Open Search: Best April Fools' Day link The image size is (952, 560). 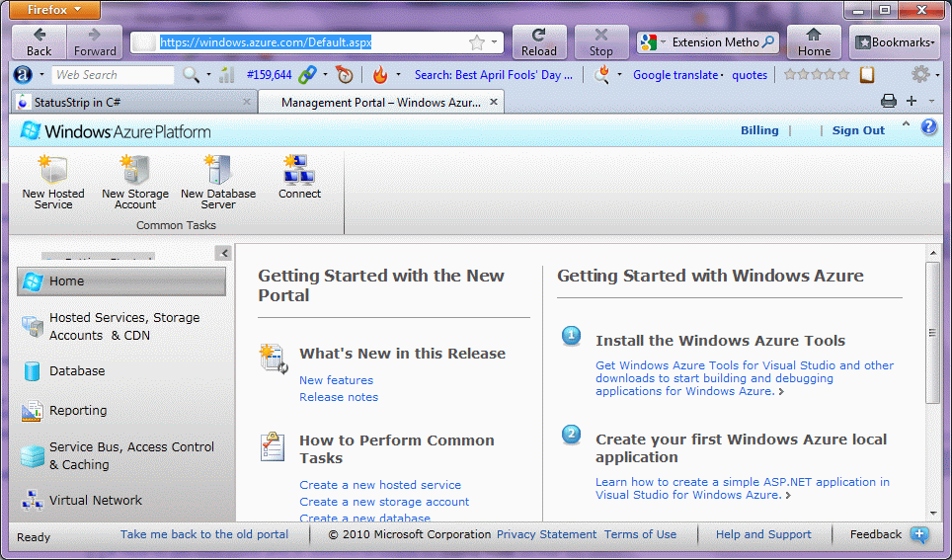(493, 75)
